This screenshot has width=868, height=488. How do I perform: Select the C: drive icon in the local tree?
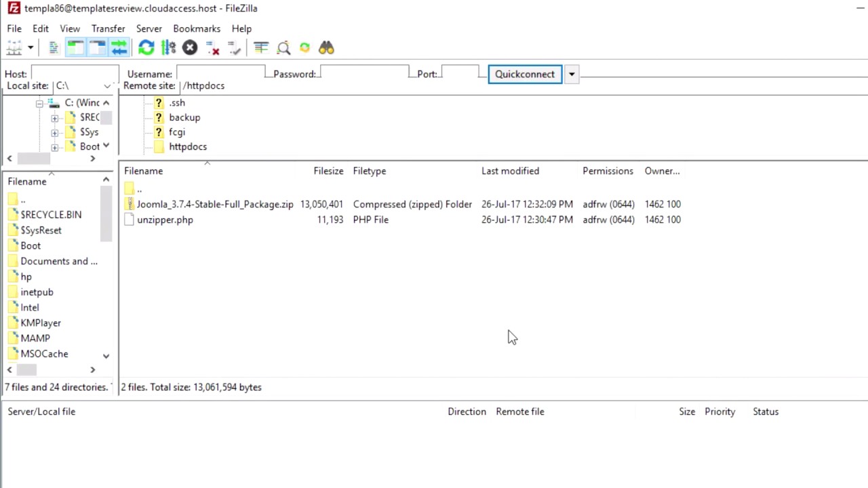(54, 103)
